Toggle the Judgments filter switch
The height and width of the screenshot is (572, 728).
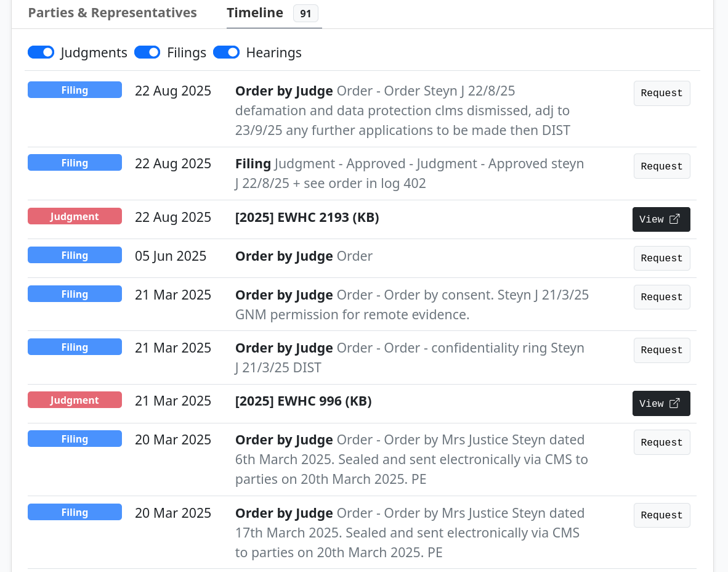(x=41, y=52)
